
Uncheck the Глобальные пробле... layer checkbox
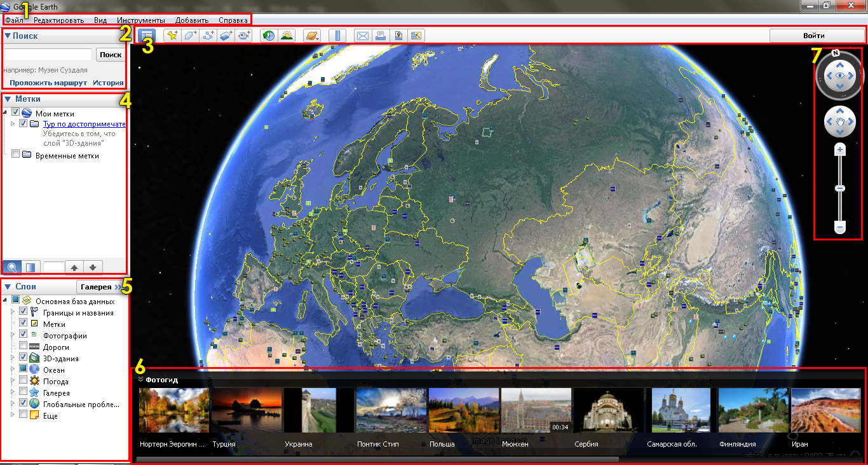tap(24, 403)
